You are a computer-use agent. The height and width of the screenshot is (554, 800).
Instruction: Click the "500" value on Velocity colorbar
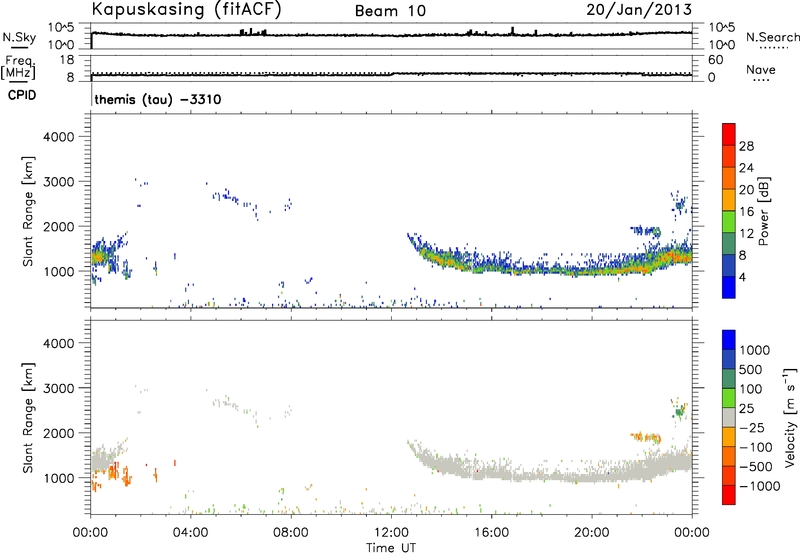pos(751,370)
